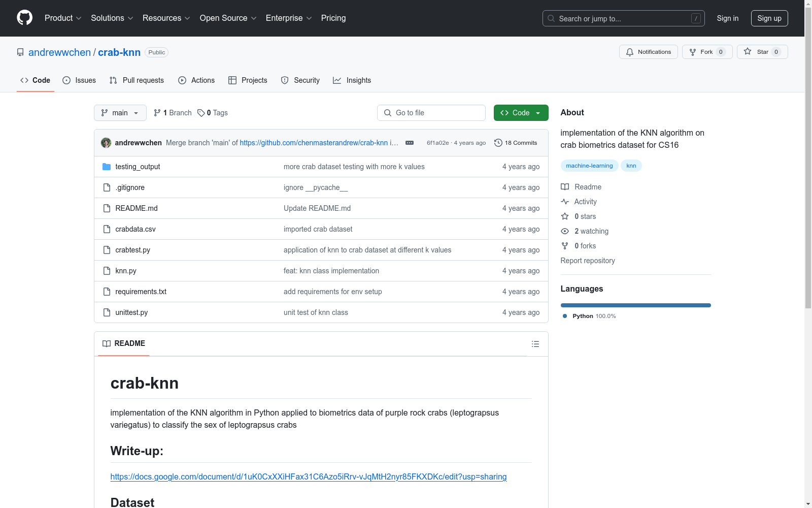Click the file icon next to .gitignore

(x=107, y=187)
